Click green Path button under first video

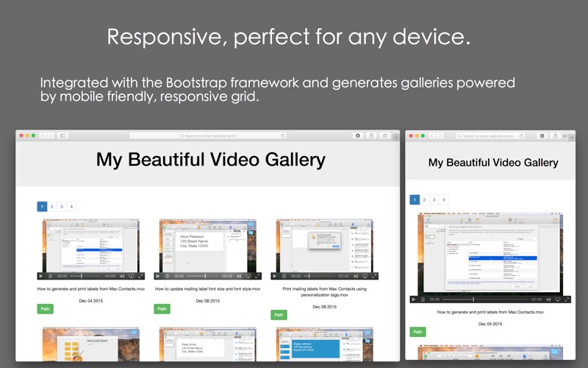45,309
